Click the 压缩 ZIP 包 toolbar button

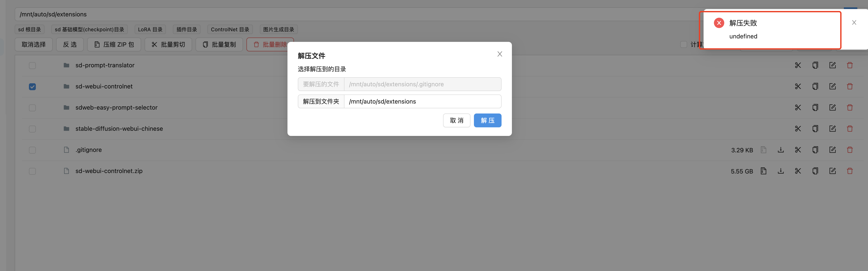[114, 44]
